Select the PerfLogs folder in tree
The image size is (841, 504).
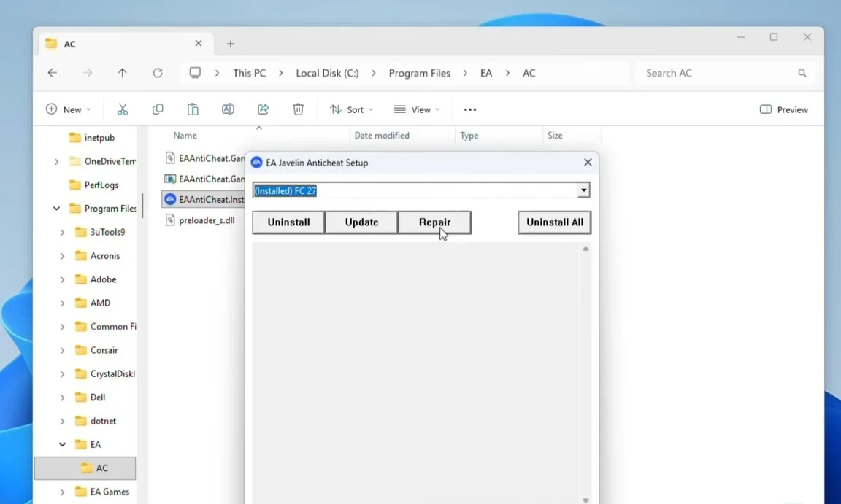coord(94,185)
